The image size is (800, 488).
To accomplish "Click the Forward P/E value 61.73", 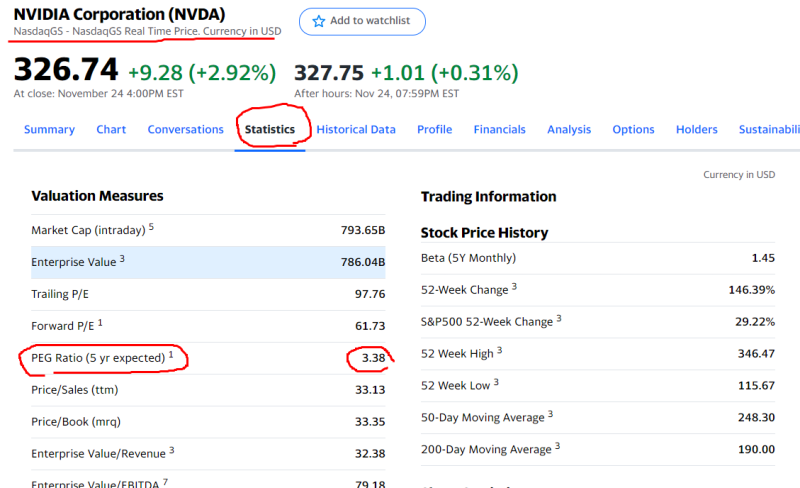I will click(370, 326).
